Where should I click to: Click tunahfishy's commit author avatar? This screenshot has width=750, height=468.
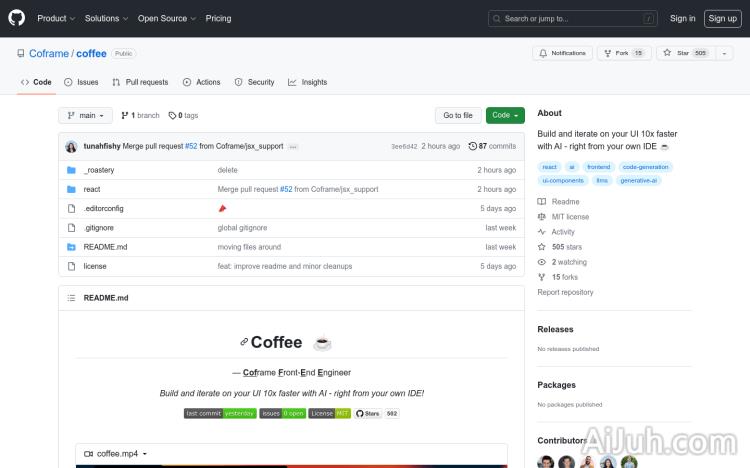(x=71, y=146)
